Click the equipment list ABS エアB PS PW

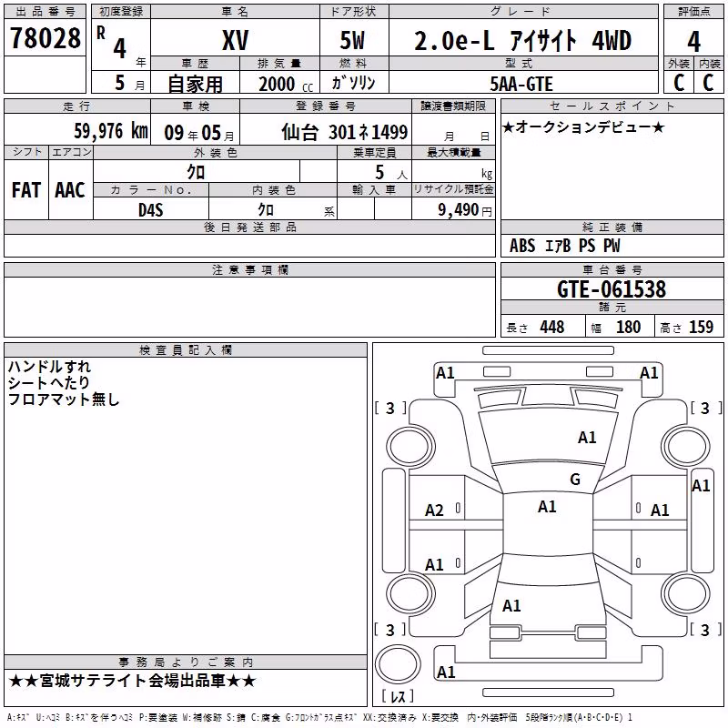[564, 246]
